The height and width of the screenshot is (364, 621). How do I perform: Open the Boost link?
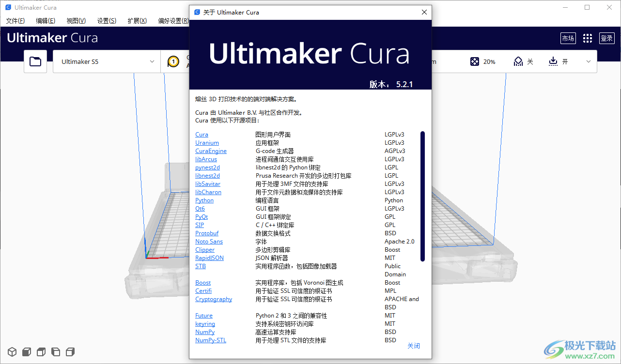(x=203, y=283)
